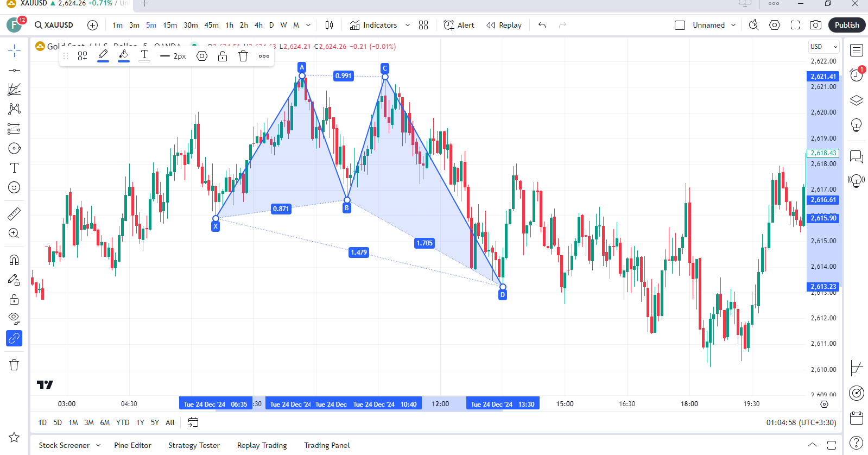Screen dimensions: 868x455
Task: Expand more options in the floating toolbar
Action: coord(264,56)
